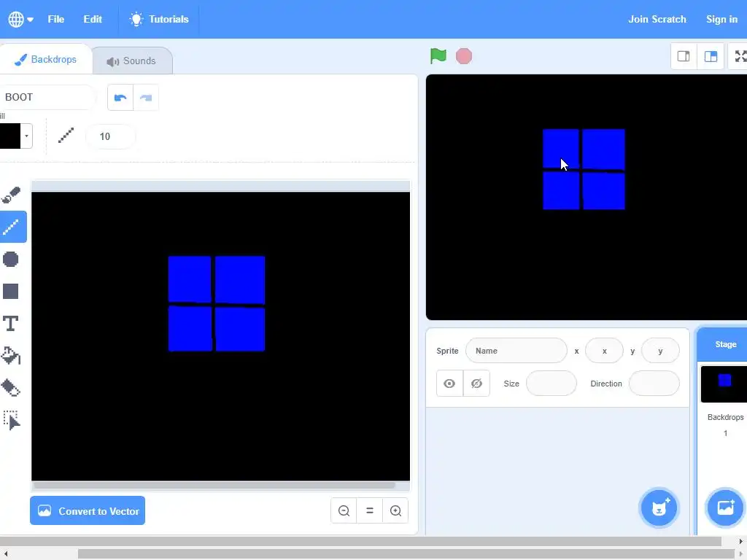This screenshot has height=560, width=747.
Task: Select the Text tool
Action: pyautogui.click(x=11, y=324)
